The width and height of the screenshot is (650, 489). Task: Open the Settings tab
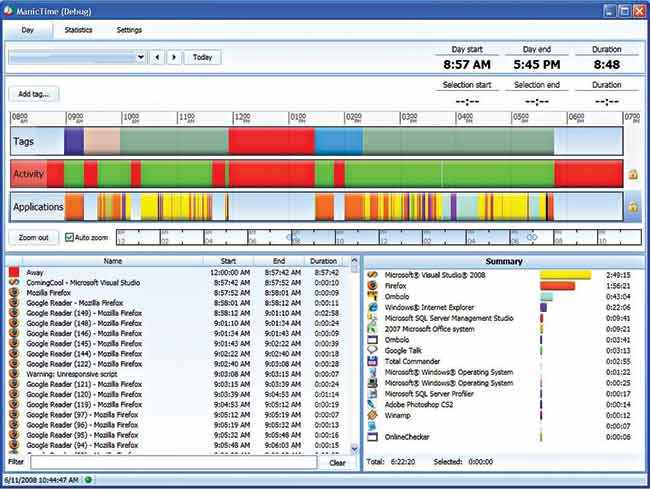tap(129, 30)
